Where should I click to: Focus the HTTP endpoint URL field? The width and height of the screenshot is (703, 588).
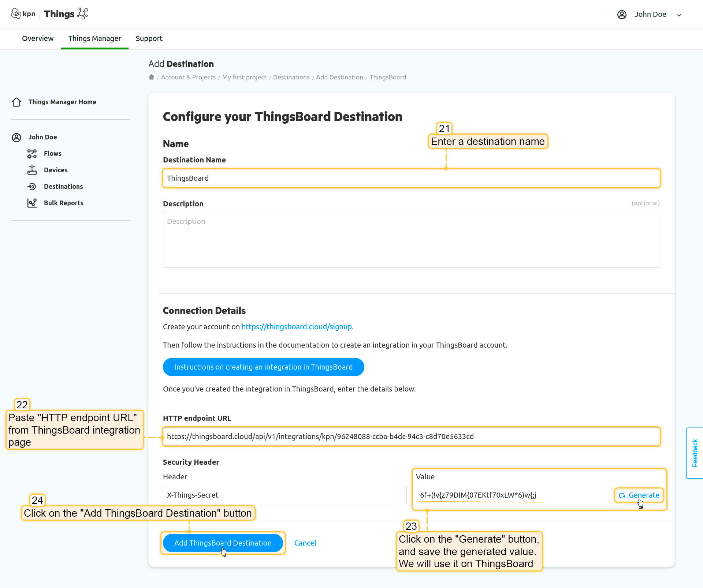(411, 437)
